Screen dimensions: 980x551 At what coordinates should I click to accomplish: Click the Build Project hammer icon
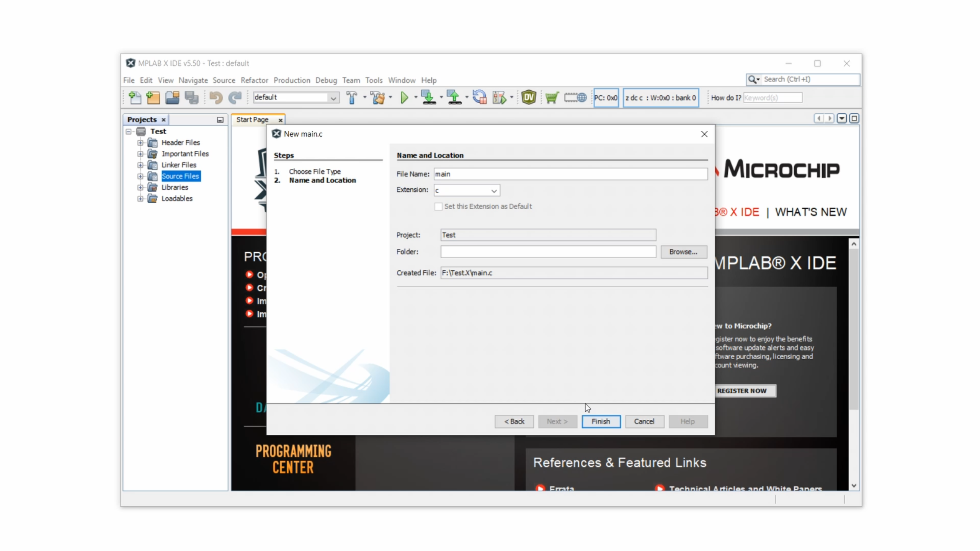[x=351, y=98]
